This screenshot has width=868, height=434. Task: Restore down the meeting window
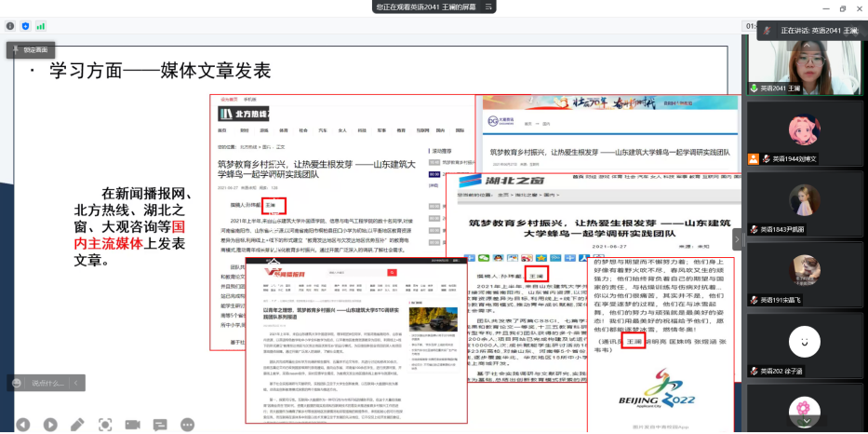pyautogui.click(x=843, y=8)
